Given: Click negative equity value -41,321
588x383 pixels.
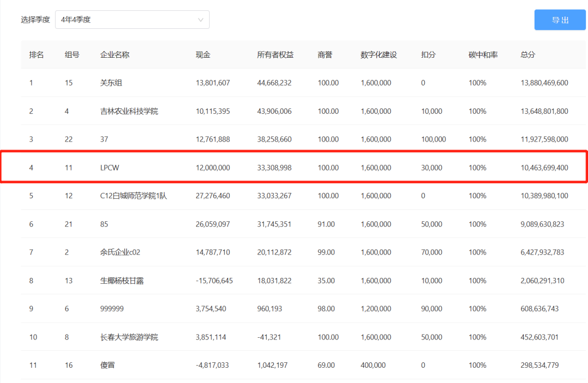Looking at the screenshot, I should (269, 337).
